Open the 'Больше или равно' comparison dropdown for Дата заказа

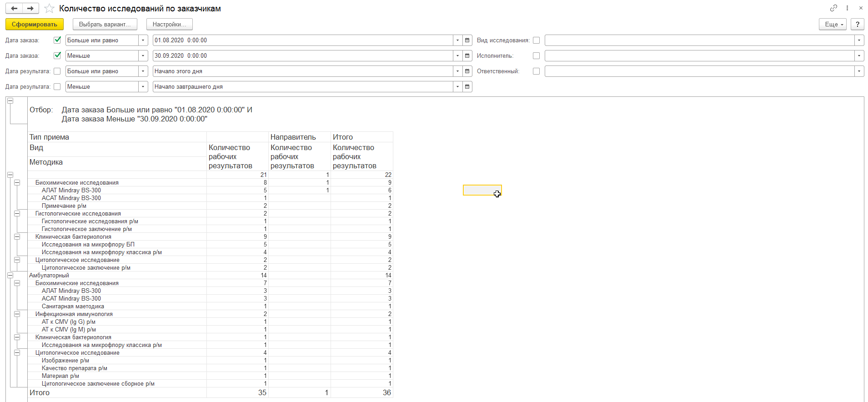[x=143, y=40]
